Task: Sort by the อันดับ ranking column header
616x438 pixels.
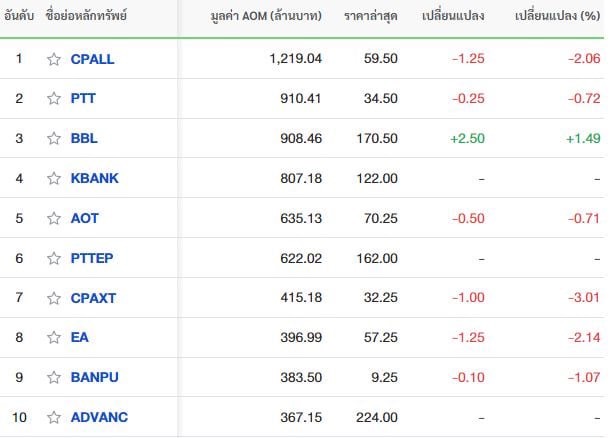Action: coord(19,16)
